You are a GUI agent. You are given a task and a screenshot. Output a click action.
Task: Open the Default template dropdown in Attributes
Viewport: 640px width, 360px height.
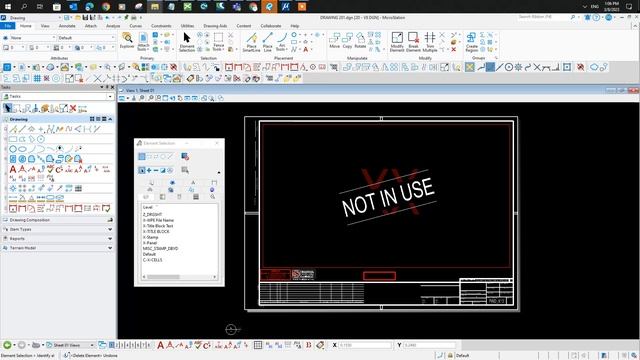87,38
